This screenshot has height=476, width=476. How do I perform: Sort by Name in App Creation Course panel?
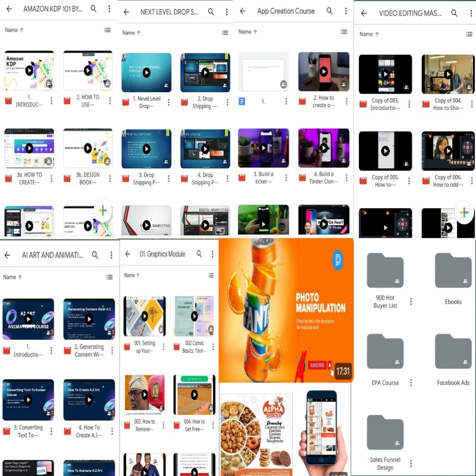[248, 32]
